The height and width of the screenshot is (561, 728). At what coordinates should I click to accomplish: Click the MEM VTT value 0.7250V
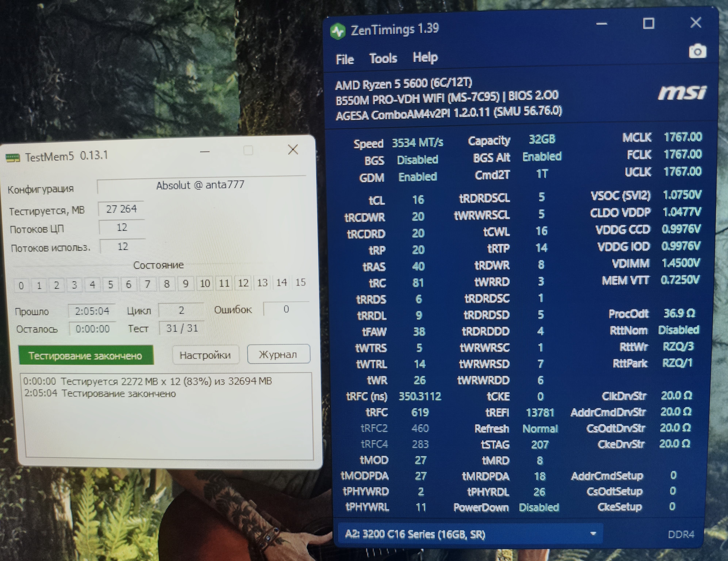(680, 280)
